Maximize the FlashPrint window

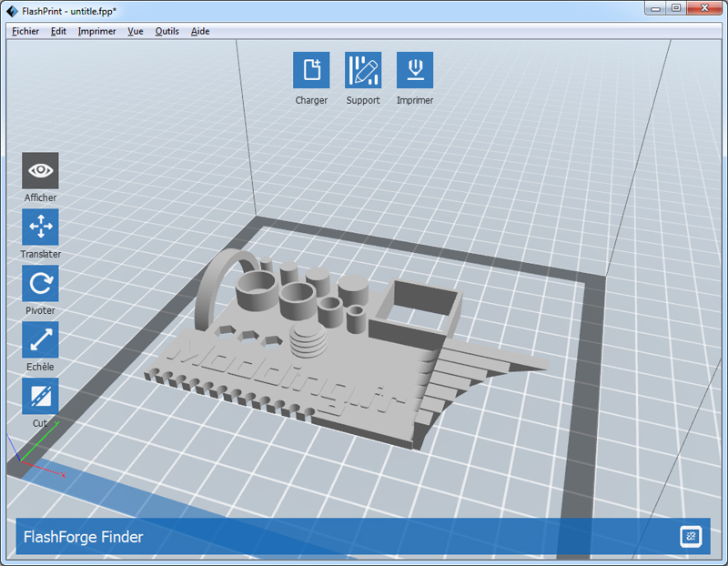coord(676,8)
